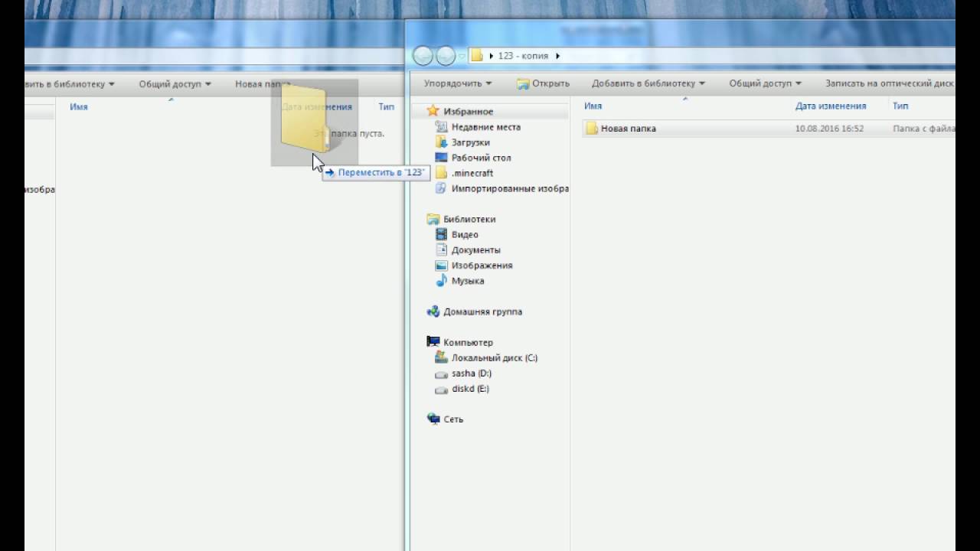
Task: Open Рабочий стол in navigation pane
Action: pos(482,158)
